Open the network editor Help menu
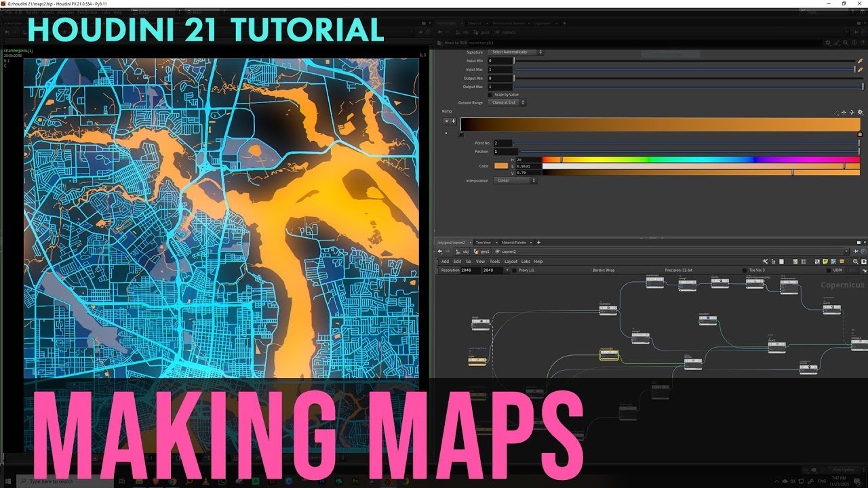This screenshot has width=868, height=488. click(x=538, y=262)
